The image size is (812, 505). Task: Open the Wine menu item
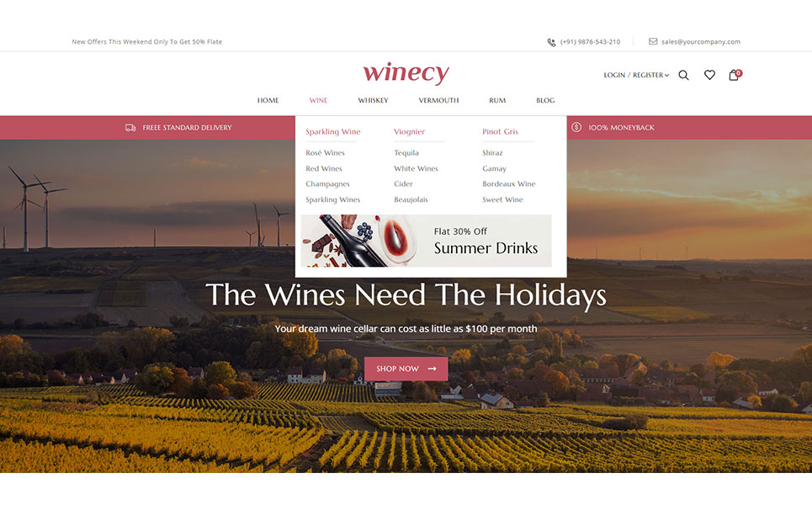click(318, 100)
